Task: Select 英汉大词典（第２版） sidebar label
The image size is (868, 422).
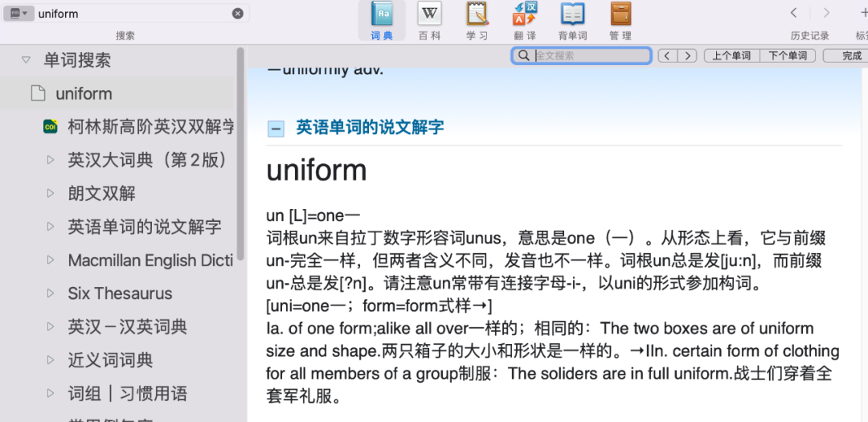Action: click(149, 160)
